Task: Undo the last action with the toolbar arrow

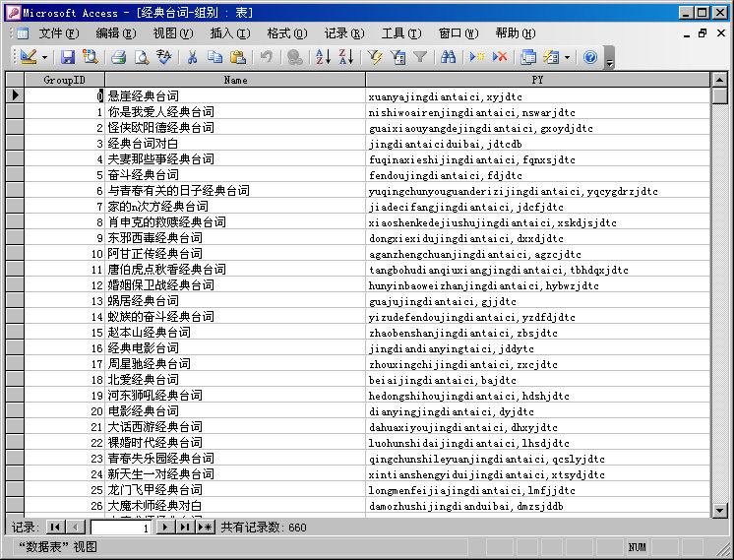Action: pos(266,57)
